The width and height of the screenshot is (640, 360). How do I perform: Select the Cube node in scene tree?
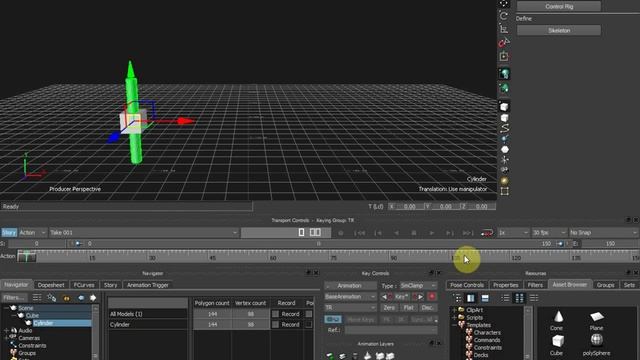(x=32, y=316)
